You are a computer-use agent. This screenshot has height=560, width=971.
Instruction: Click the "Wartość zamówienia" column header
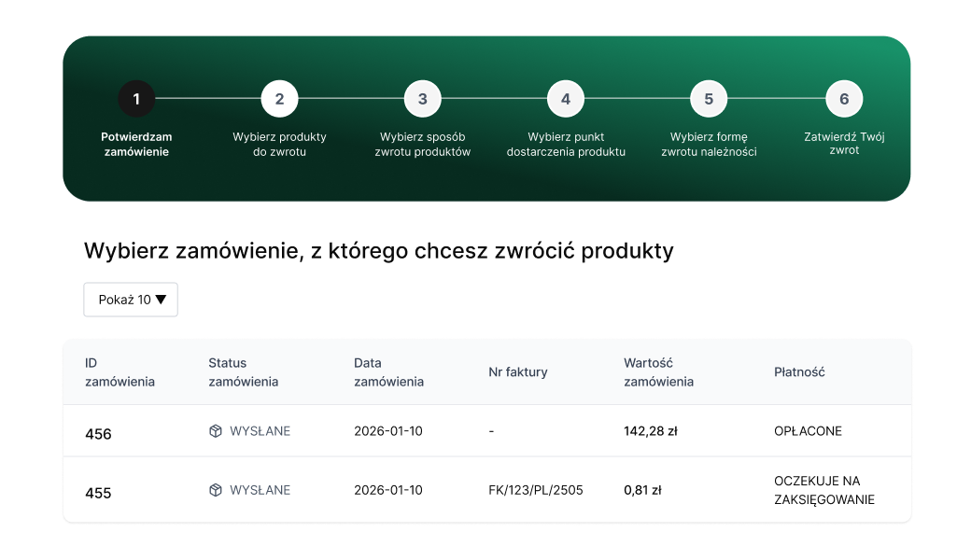click(x=658, y=372)
